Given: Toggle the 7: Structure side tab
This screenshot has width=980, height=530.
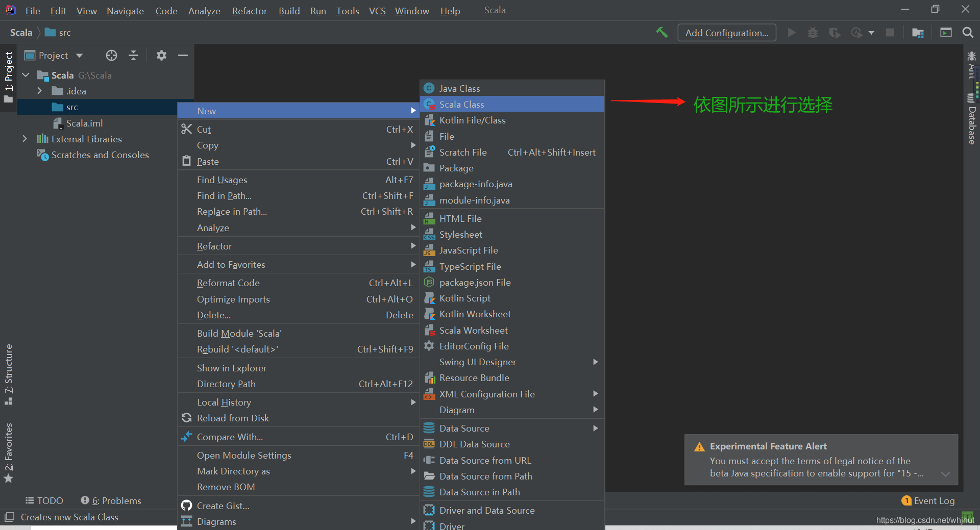Looking at the screenshot, I should [9, 374].
